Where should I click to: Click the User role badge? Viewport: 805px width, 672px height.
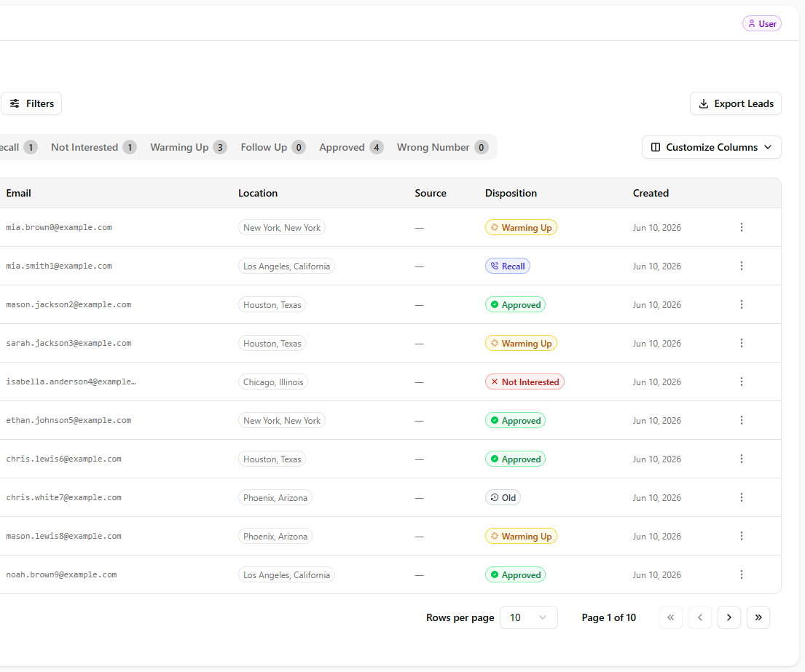pos(762,23)
